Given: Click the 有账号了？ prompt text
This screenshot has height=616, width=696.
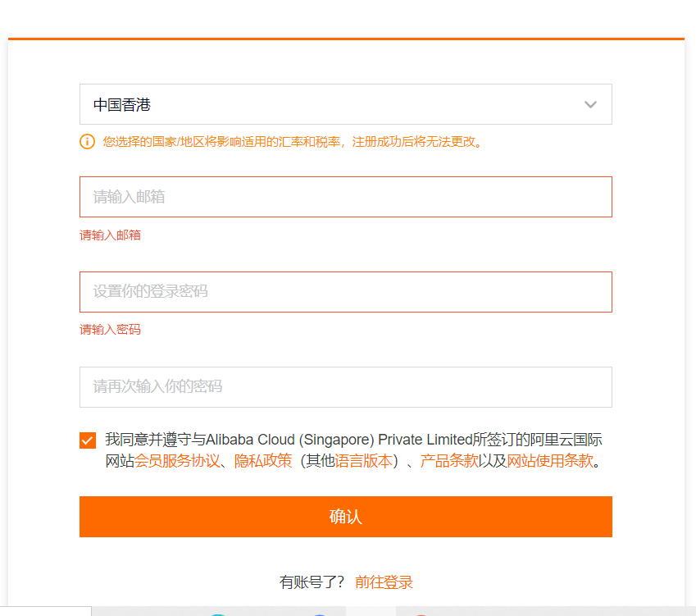Looking at the screenshot, I should (x=312, y=582).
